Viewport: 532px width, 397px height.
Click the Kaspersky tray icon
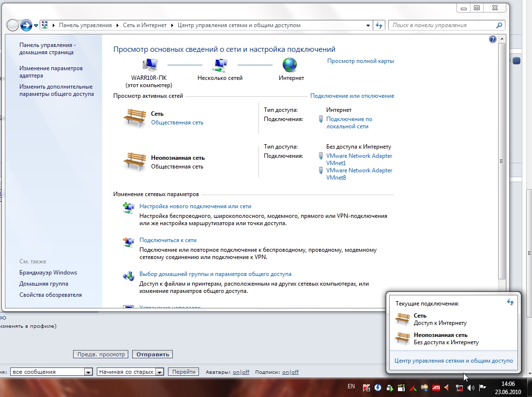pos(366,387)
